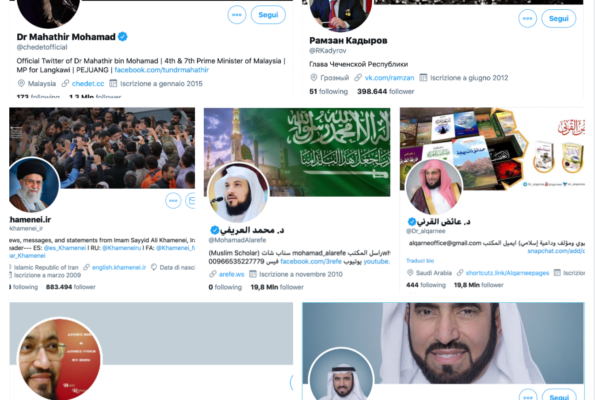Open MohamadAlarefe's profile avatar photo
595x400 pixels.
[238, 192]
